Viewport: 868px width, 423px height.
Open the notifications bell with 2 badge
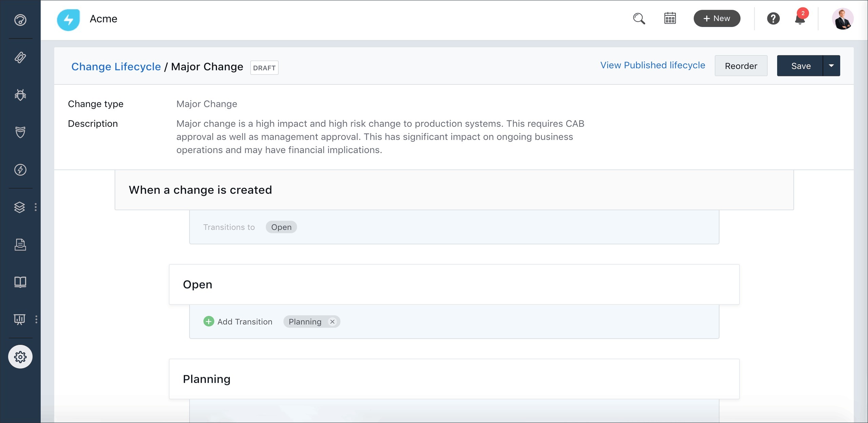801,18
